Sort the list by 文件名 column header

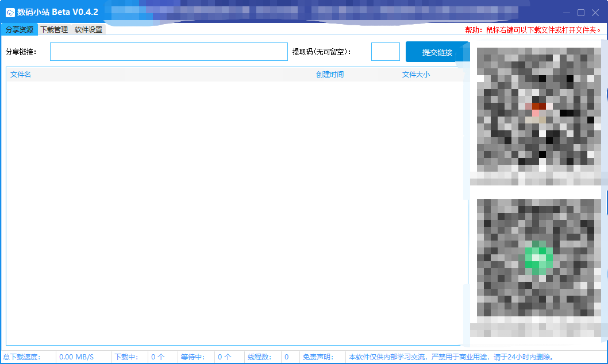(21, 75)
